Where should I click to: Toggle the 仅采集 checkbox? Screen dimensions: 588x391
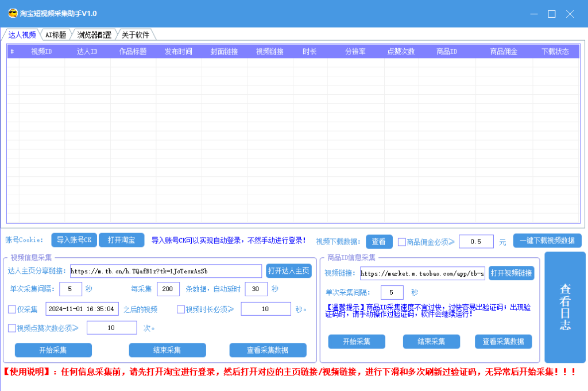coord(12,309)
